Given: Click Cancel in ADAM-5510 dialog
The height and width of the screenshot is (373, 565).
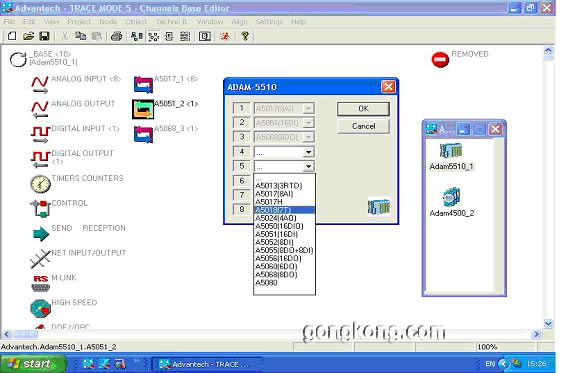Looking at the screenshot, I should click(x=363, y=126).
